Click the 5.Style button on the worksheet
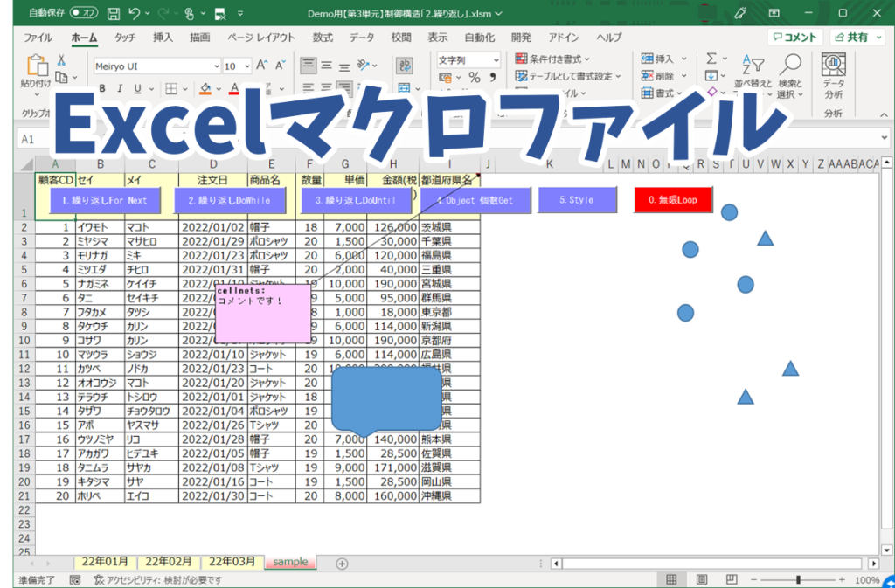The height and width of the screenshot is (588, 895). tap(578, 199)
